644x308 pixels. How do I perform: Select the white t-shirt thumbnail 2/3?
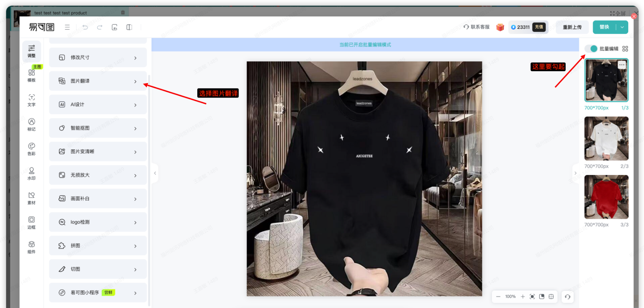coord(606,138)
